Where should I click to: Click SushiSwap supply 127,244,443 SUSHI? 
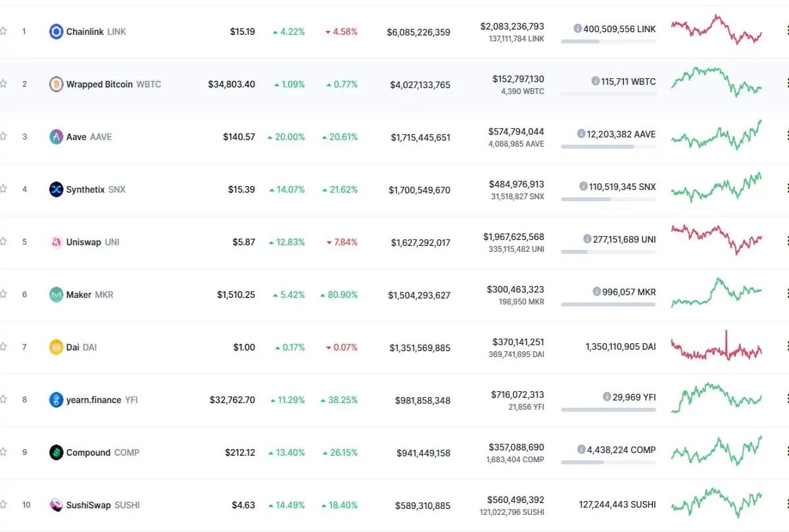(x=618, y=505)
